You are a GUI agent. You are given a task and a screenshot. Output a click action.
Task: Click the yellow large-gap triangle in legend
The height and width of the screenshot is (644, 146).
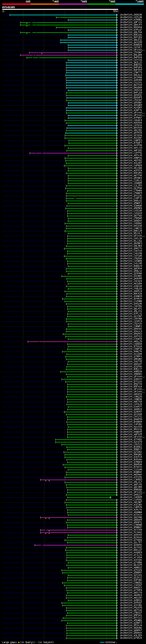tap(19, 642)
